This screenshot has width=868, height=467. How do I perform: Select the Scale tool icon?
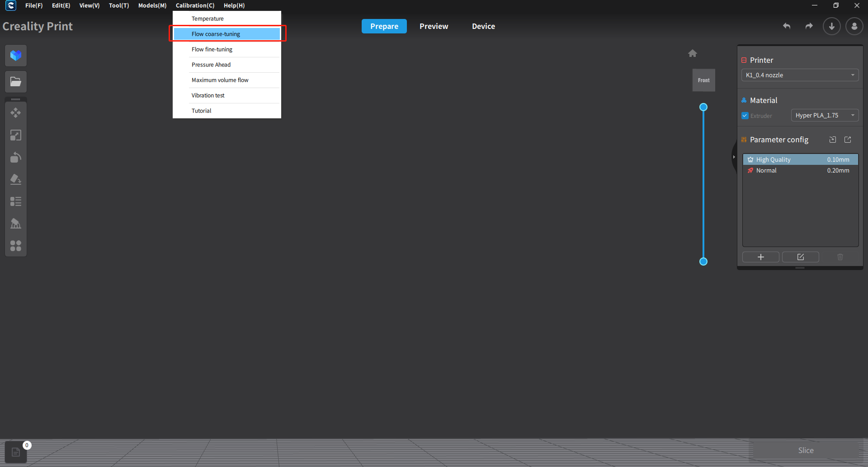click(x=16, y=135)
